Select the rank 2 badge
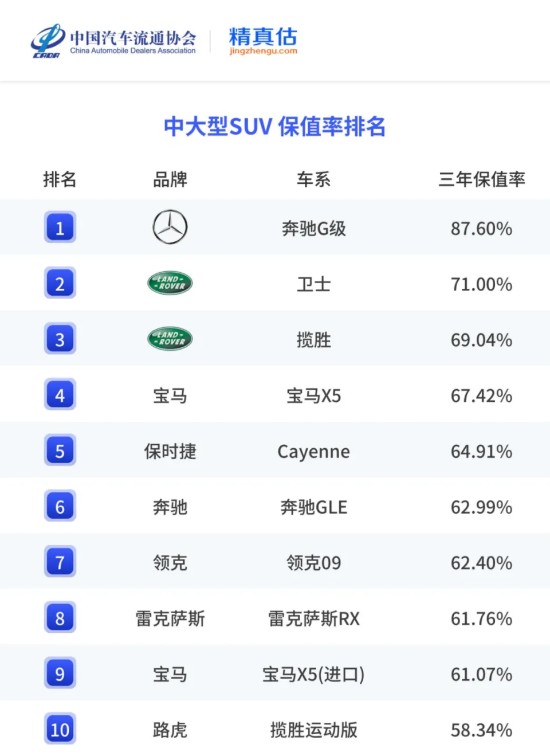Screen dimensions: 550x756 point(60,283)
